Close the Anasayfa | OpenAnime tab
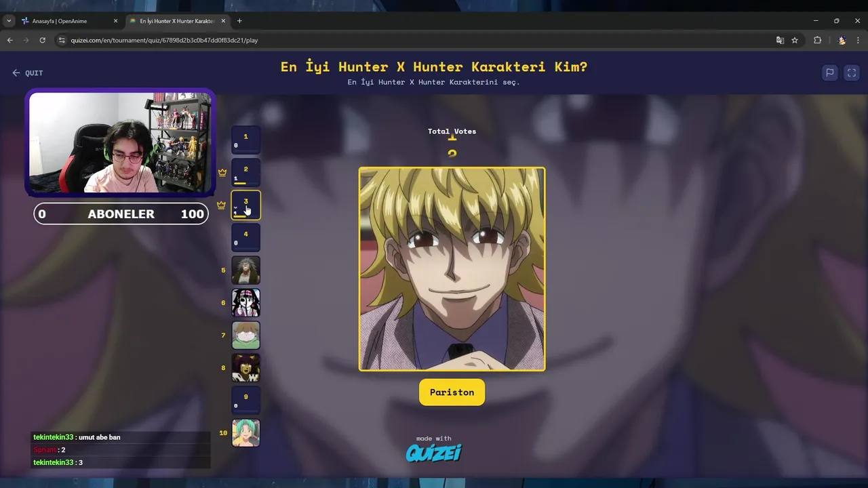The width and height of the screenshot is (868, 488). [x=115, y=21]
